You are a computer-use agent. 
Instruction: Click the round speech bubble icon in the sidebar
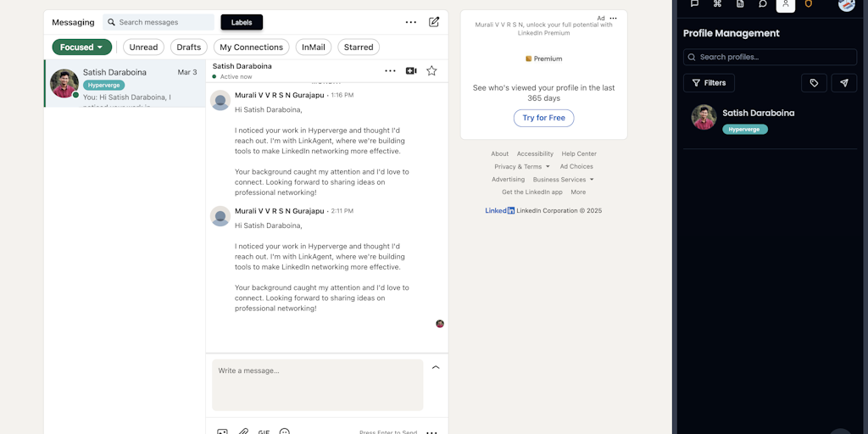point(763,4)
